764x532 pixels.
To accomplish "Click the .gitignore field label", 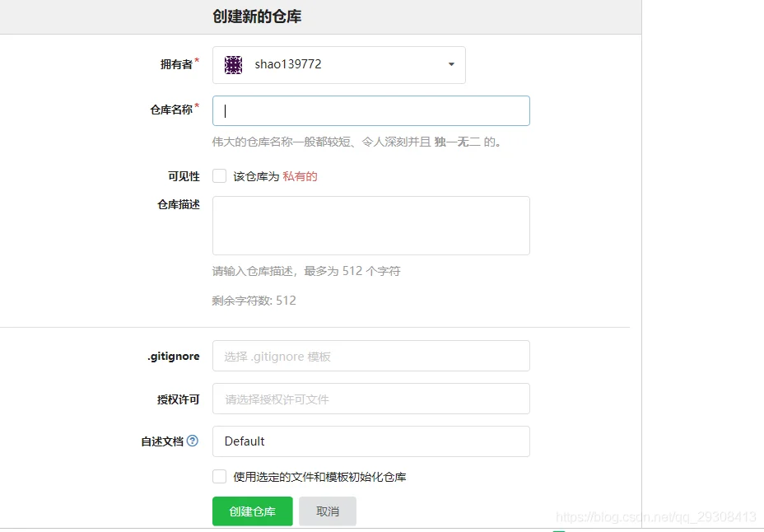I will [x=174, y=356].
